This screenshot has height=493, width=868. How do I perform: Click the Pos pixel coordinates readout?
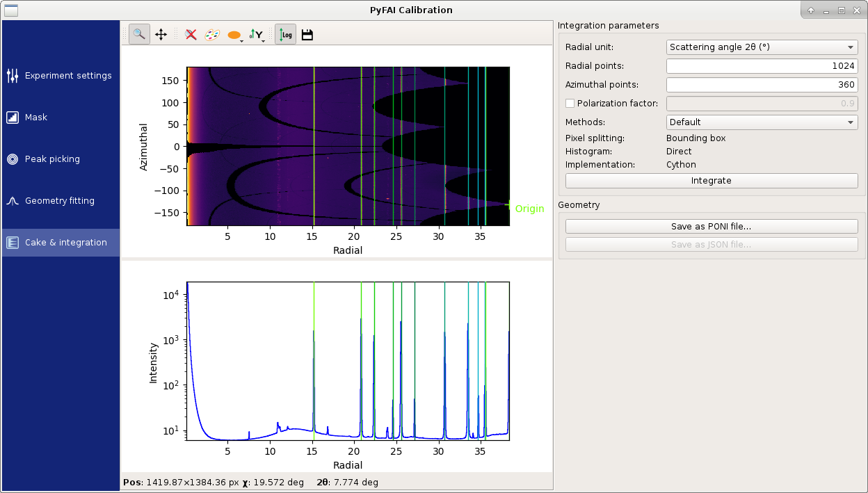pyautogui.click(x=181, y=482)
